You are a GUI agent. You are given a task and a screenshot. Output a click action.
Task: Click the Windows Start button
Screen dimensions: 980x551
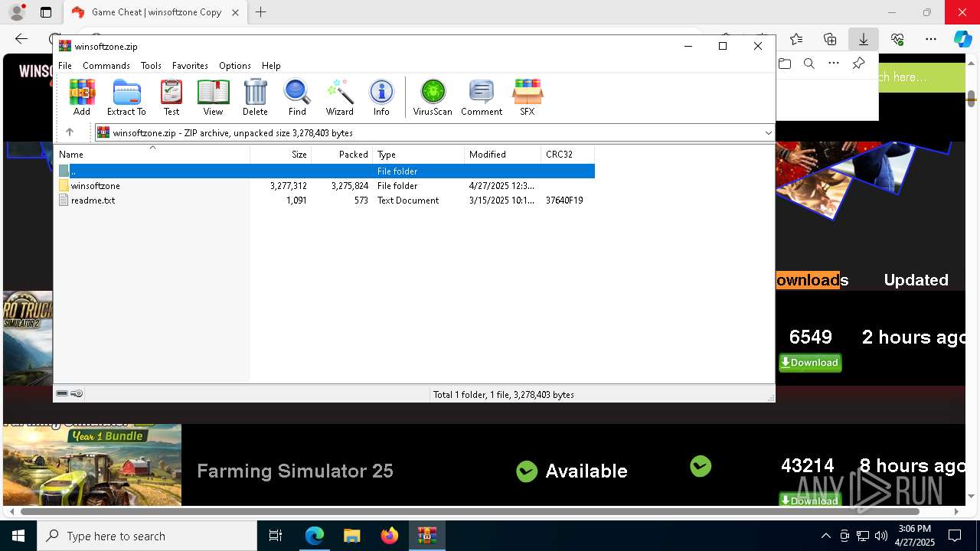point(18,536)
